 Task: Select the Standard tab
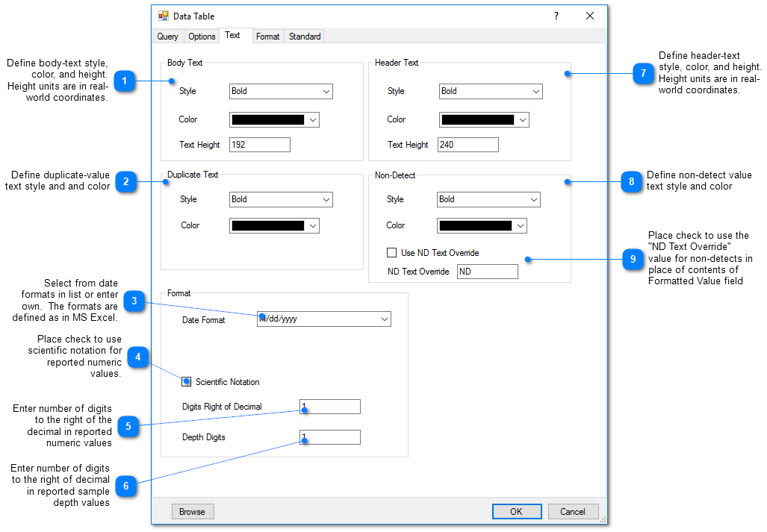tap(304, 36)
